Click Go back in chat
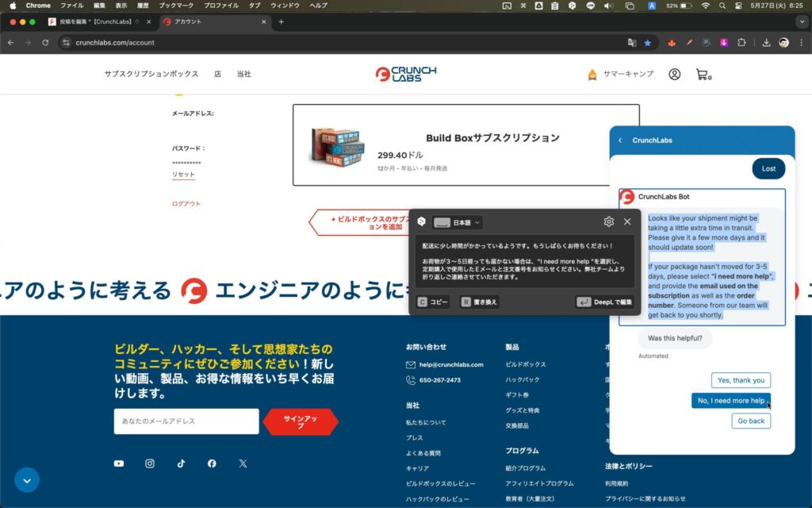812x508 pixels. [x=751, y=421]
